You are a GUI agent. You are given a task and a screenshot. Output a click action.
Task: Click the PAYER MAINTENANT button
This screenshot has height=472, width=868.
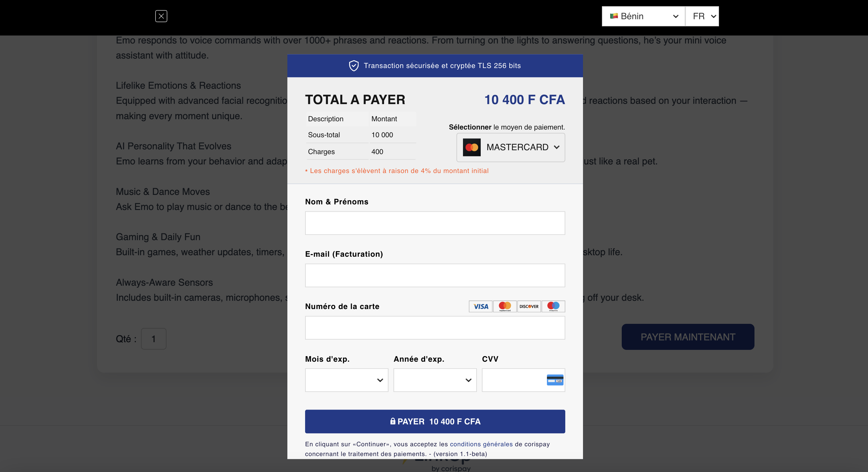(x=688, y=337)
